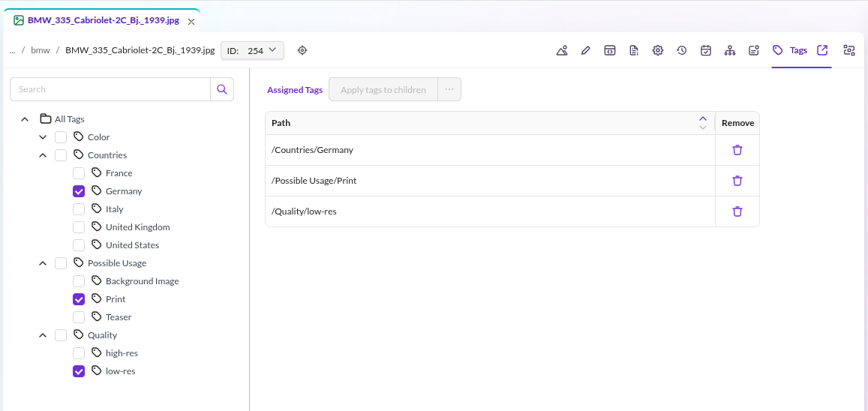868x411 pixels.
Task: Select the Tags tab
Action: pyautogui.click(x=790, y=50)
